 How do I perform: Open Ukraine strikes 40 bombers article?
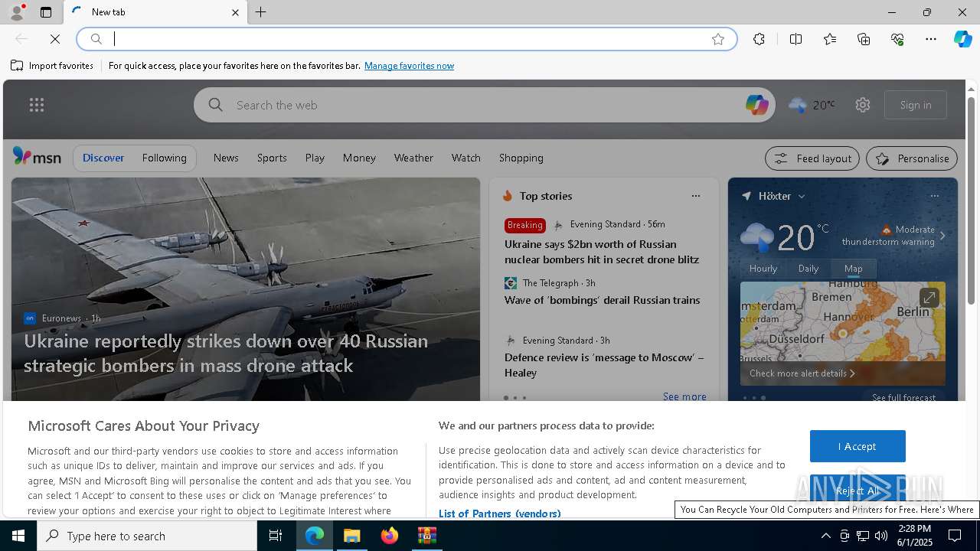(226, 353)
